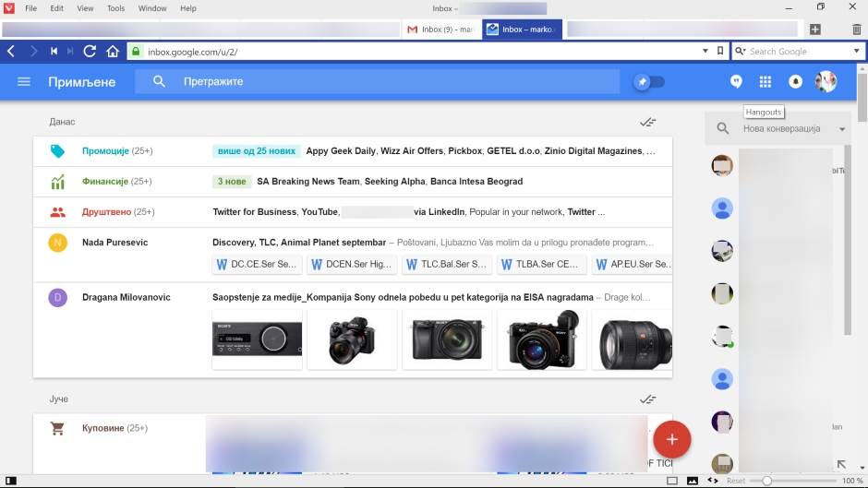Viewport: 868px width, 488px height.
Task: Mark all of today's emails done
Action: pos(647,122)
